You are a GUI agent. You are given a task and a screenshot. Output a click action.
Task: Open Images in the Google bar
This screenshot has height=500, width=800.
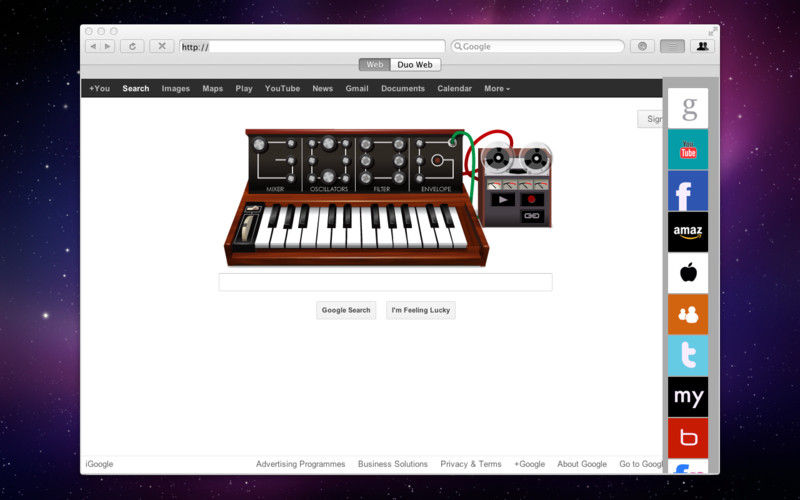pyautogui.click(x=176, y=88)
